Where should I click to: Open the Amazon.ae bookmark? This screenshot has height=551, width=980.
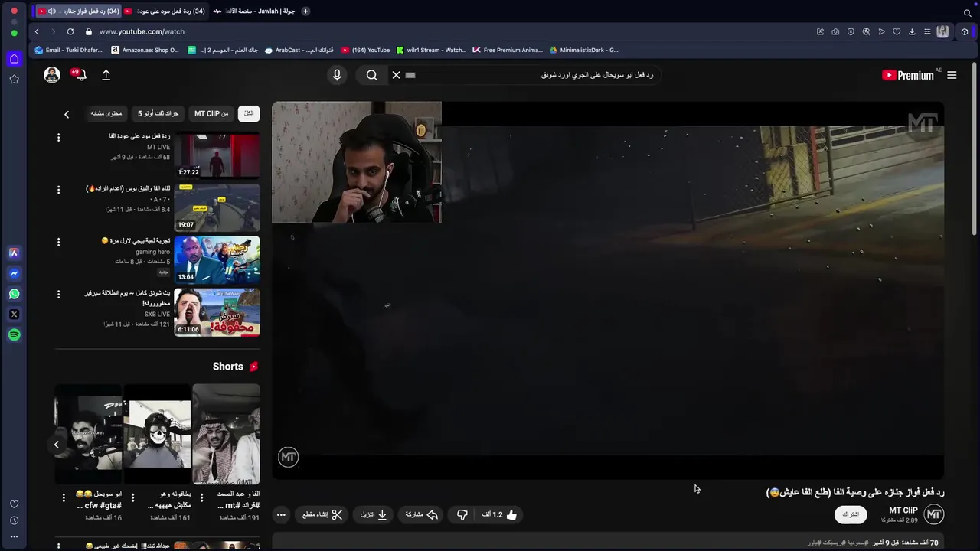pos(145,50)
